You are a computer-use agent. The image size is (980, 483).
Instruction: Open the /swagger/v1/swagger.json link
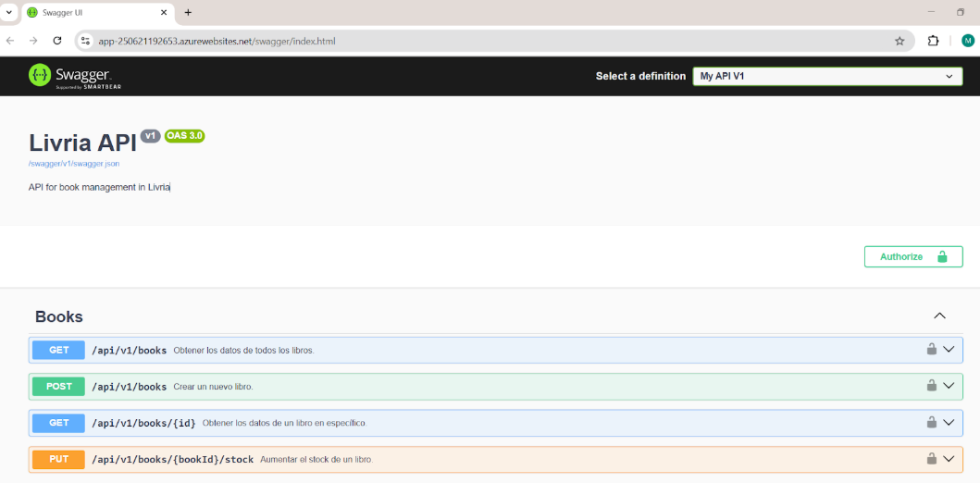[74, 164]
